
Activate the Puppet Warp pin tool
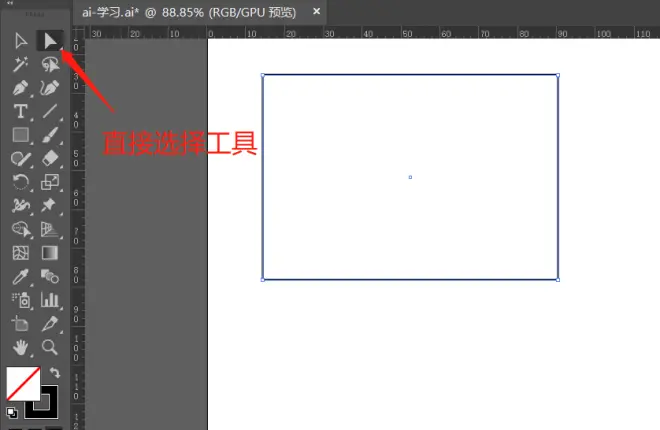pyautogui.click(x=49, y=206)
